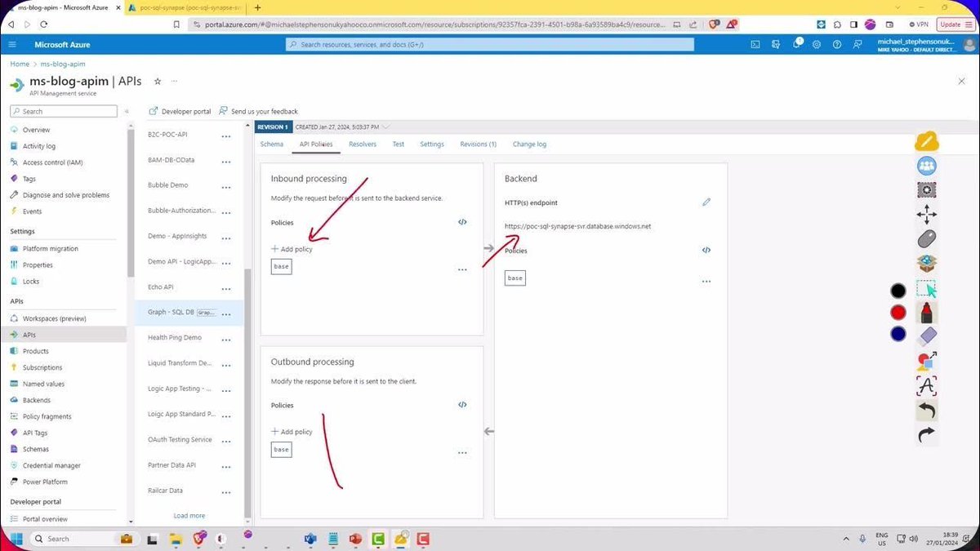Open options for Echo API
The width and height of the screenshot is (980, 551).
(226, 288)
